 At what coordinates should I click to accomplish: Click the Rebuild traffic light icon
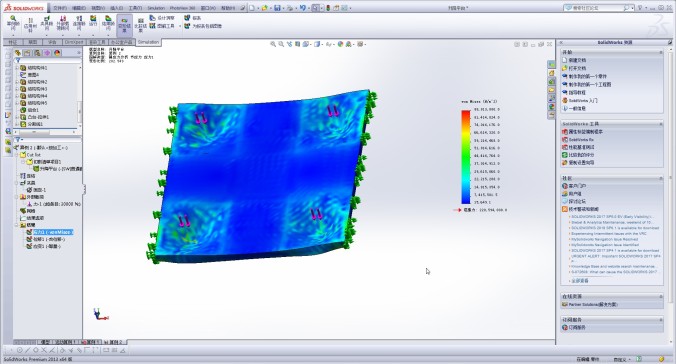tap(328, 8)
